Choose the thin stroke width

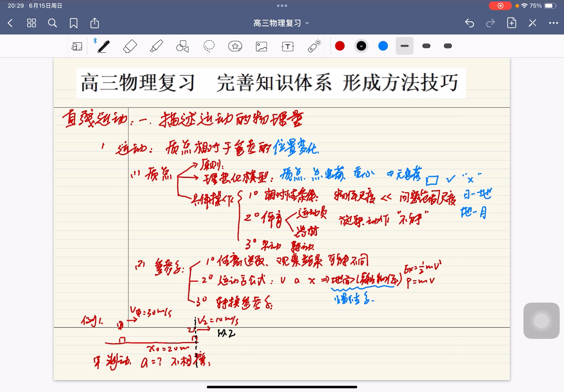[404, 46]
